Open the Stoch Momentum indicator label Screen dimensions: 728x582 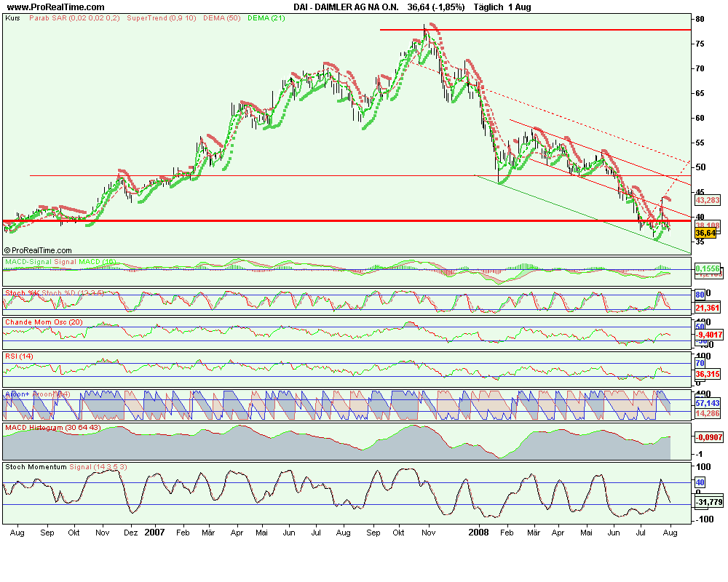tap(36, 467)
